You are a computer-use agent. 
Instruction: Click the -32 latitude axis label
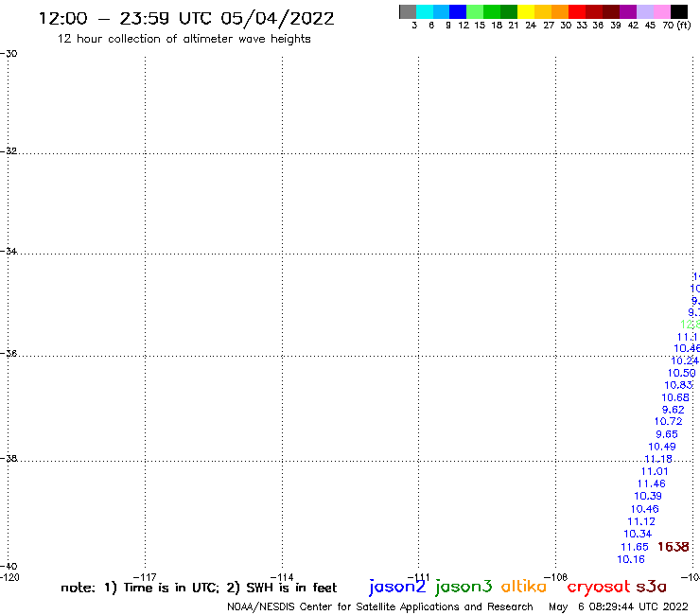[x=9, y=150]
